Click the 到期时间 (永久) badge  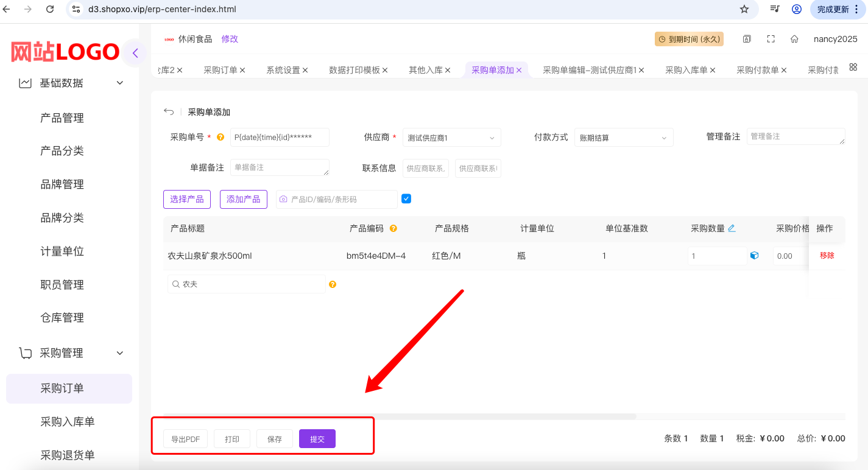point(689,39)
